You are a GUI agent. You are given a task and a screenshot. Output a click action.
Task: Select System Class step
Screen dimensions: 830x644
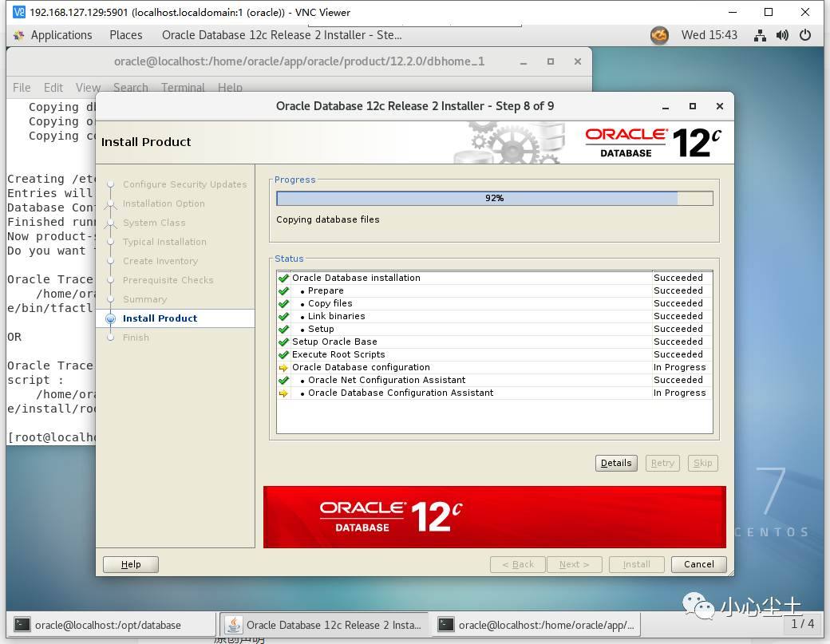pos(154,223)
